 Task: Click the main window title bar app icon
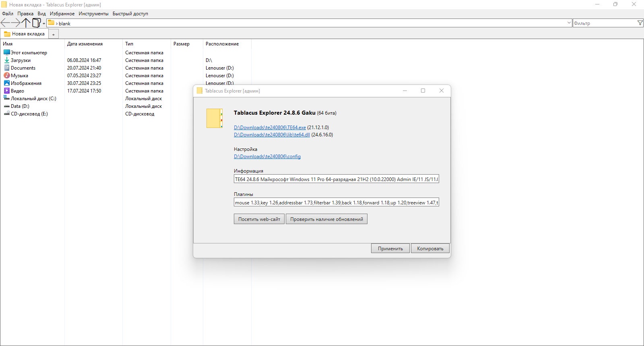click(x=4, y=4)
